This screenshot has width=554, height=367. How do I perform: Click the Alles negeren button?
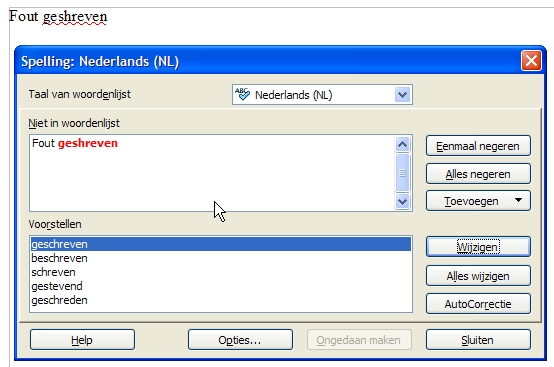(478, 174)
